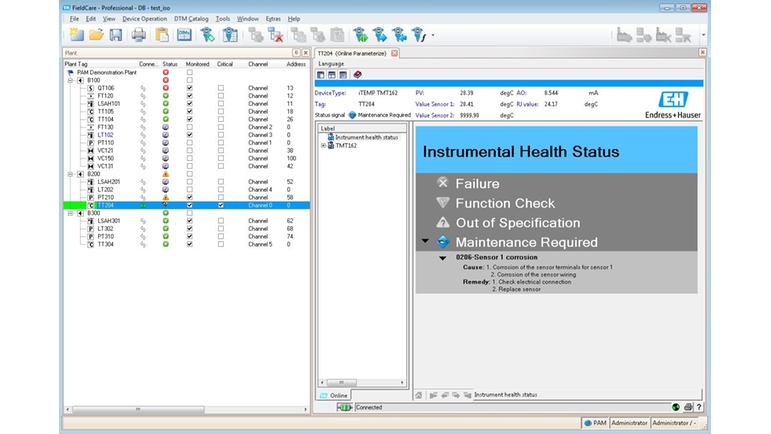Pin the Plant panel

[296, 53]
